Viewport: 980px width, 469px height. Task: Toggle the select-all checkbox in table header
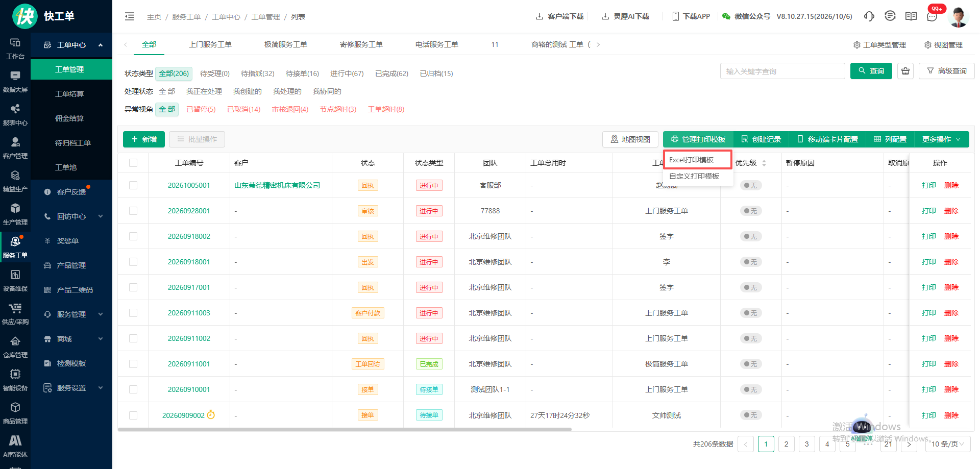tap(133, 163)
